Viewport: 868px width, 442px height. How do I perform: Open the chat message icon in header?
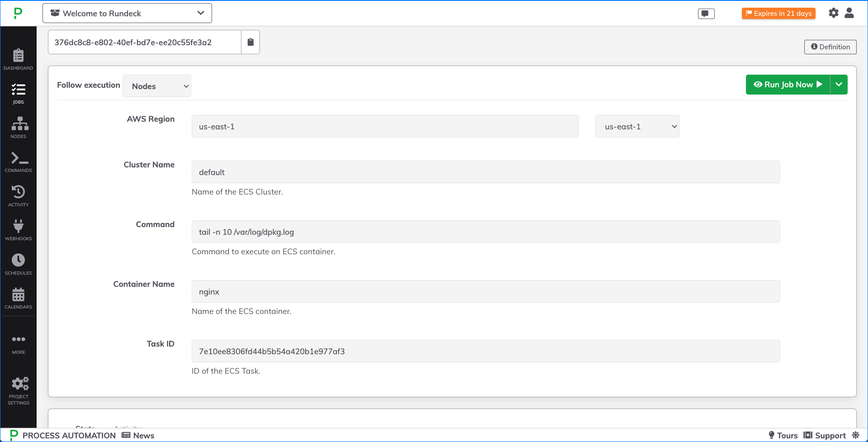(706, 14)
